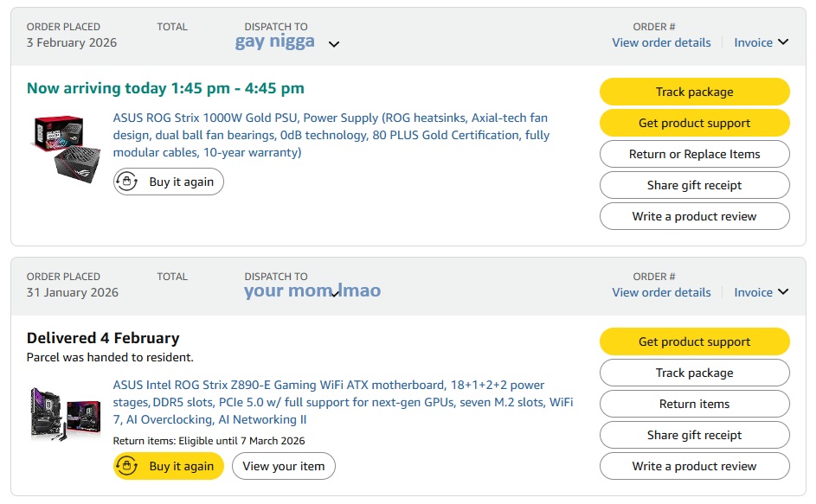Click Return items on the motherboard order
This screenshot has width=816, height=504.
(694, 405)
